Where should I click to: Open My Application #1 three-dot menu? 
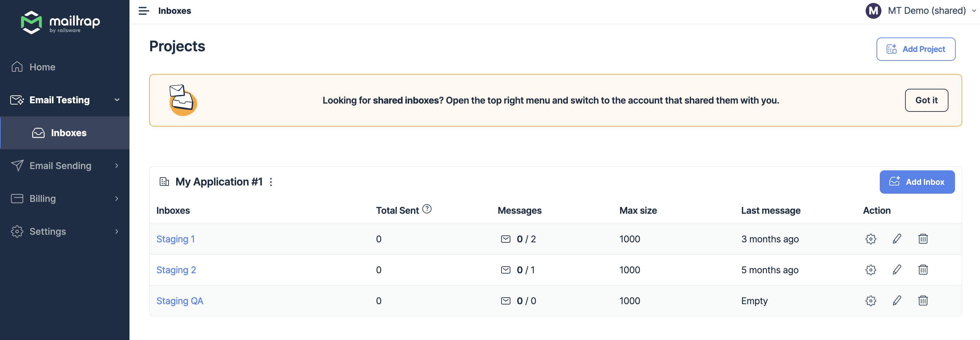click(x=271, y=182)
